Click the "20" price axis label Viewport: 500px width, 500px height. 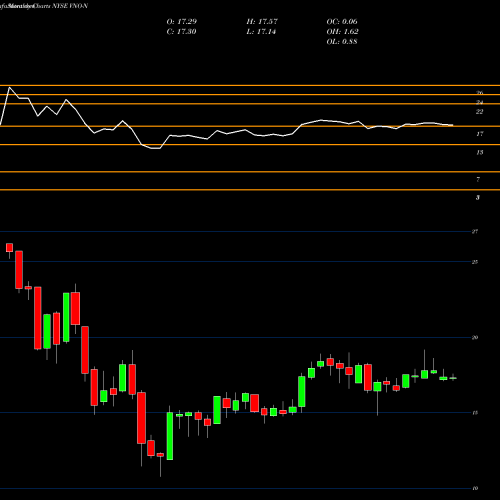(475, 338)
